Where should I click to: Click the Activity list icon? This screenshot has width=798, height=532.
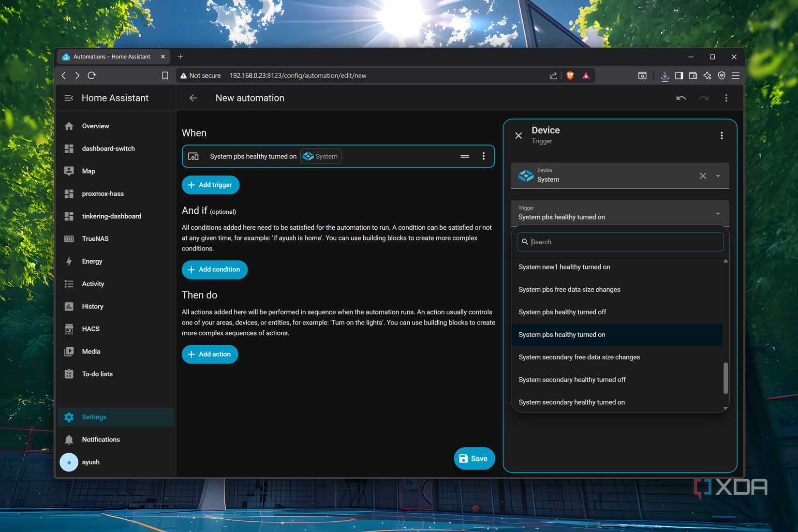[x=69, y=284]
